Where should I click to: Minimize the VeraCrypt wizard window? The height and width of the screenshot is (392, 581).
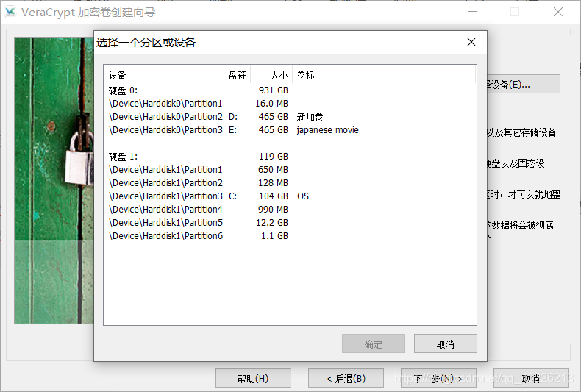point(472,12)
